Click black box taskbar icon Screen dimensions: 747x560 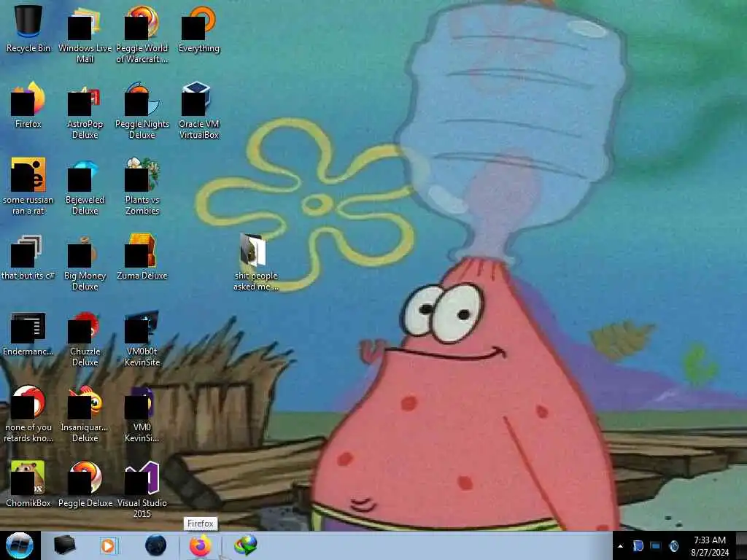(64, 545)
